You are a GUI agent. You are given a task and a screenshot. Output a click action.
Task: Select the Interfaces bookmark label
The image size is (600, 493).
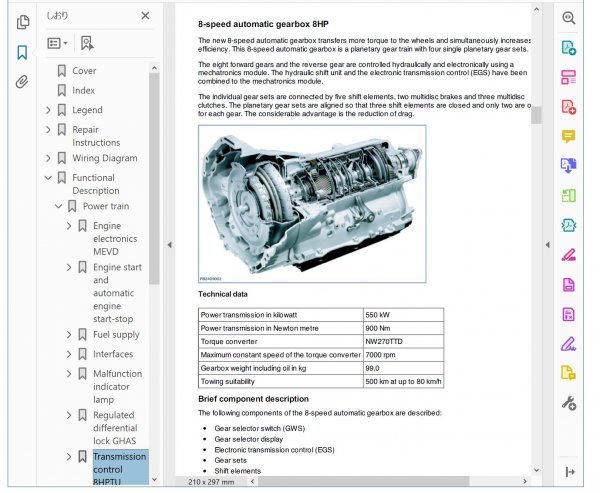(113, 354)
